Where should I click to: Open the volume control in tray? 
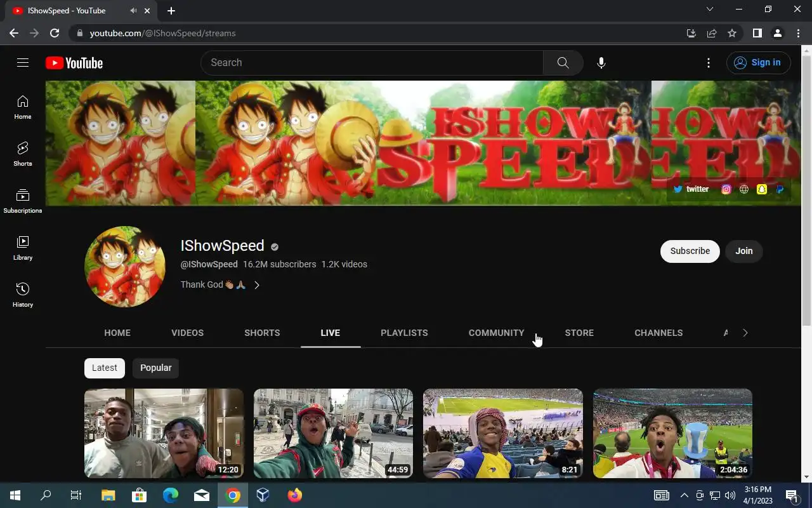click(x=730, y=495)
